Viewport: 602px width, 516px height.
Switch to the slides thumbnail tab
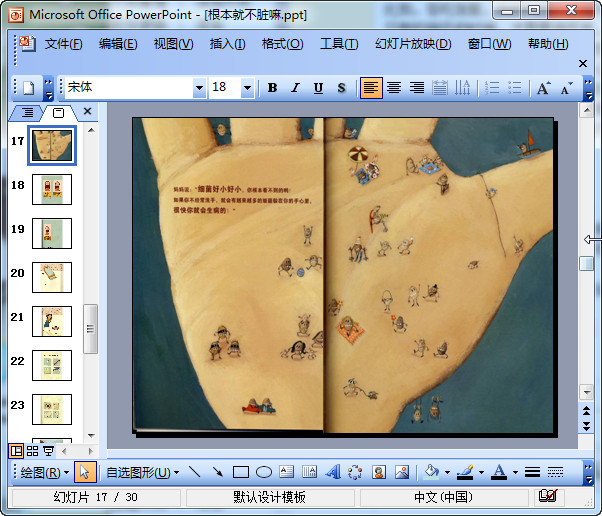point(58,112)
